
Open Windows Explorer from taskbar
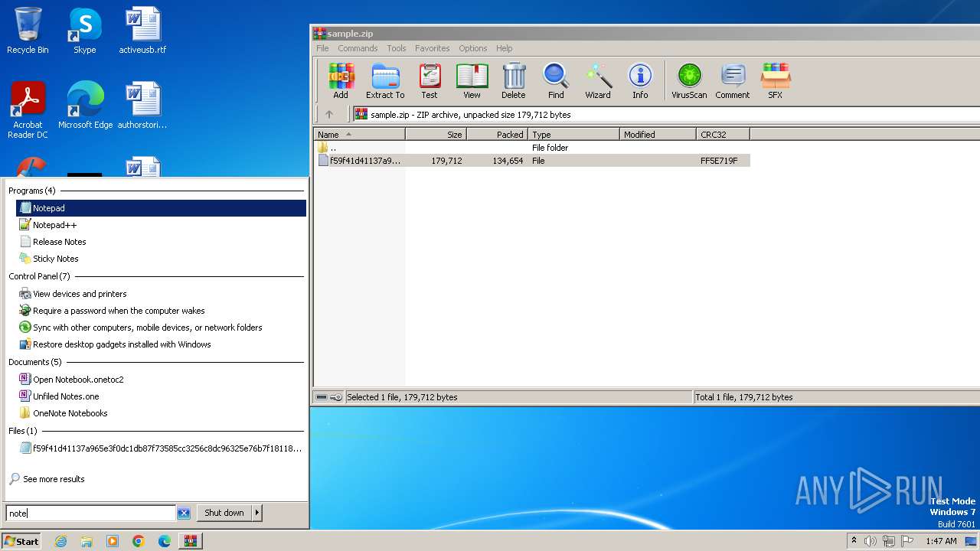pyautogui.click(x=87, y=541)
